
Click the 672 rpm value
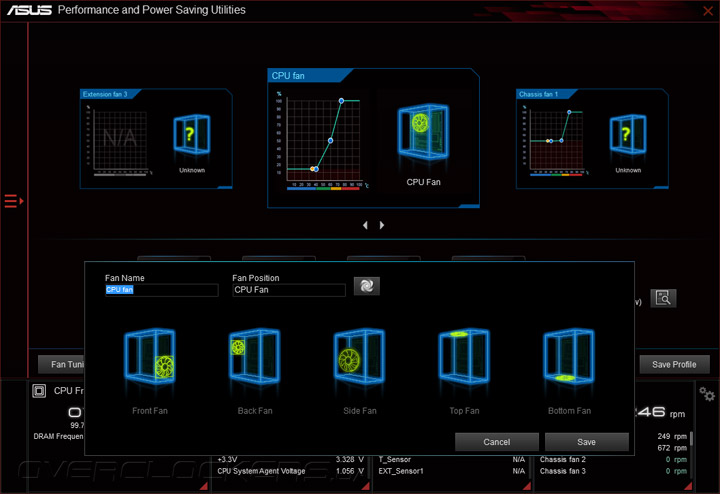(x=672, y=448)
